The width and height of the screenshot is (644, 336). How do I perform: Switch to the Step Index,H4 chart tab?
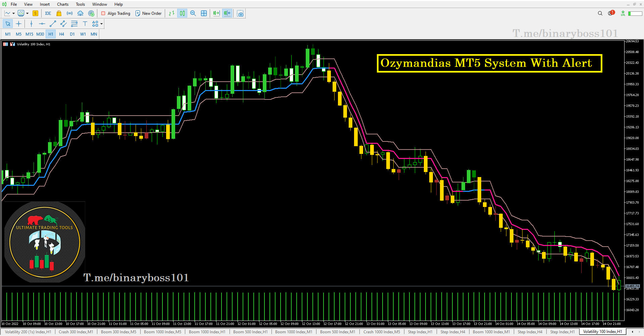click(453, 332)
